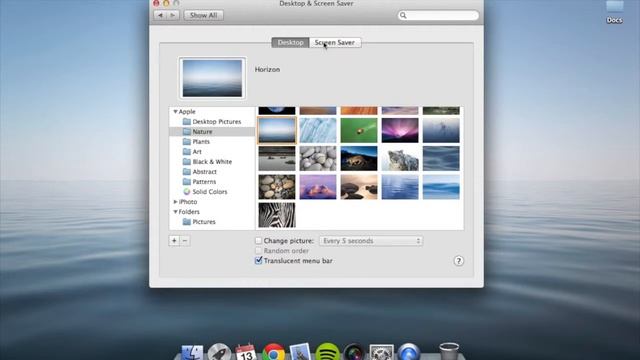This screenshot has width=640, height=360.
Task: Choose the brown stones wallpaper
Action: click(x=277, y=187)
